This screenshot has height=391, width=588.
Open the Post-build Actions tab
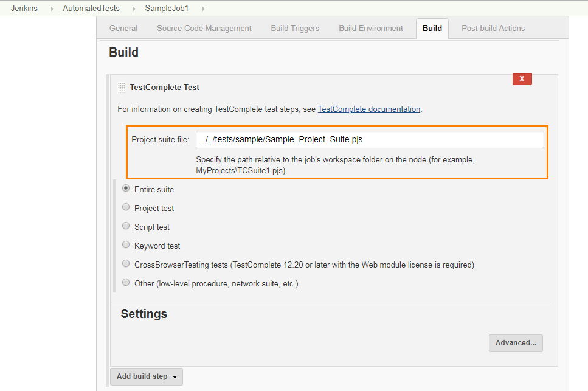[493, 28]
